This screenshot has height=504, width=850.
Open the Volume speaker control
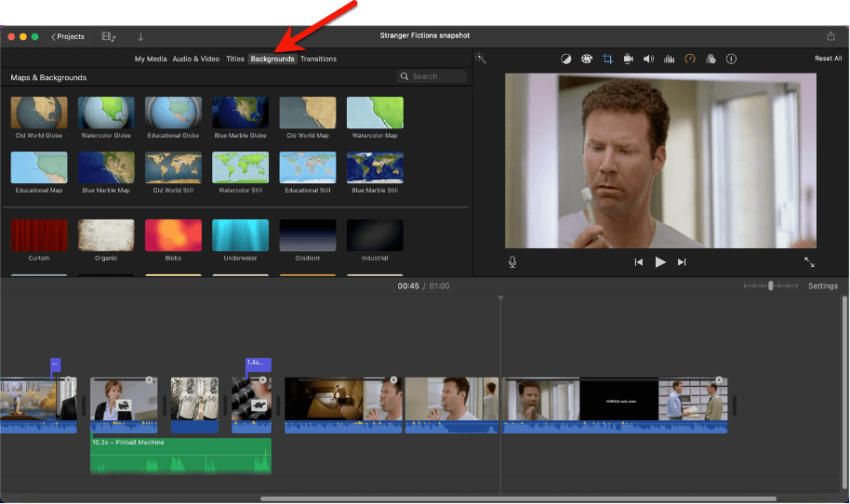tap(648, 59)
